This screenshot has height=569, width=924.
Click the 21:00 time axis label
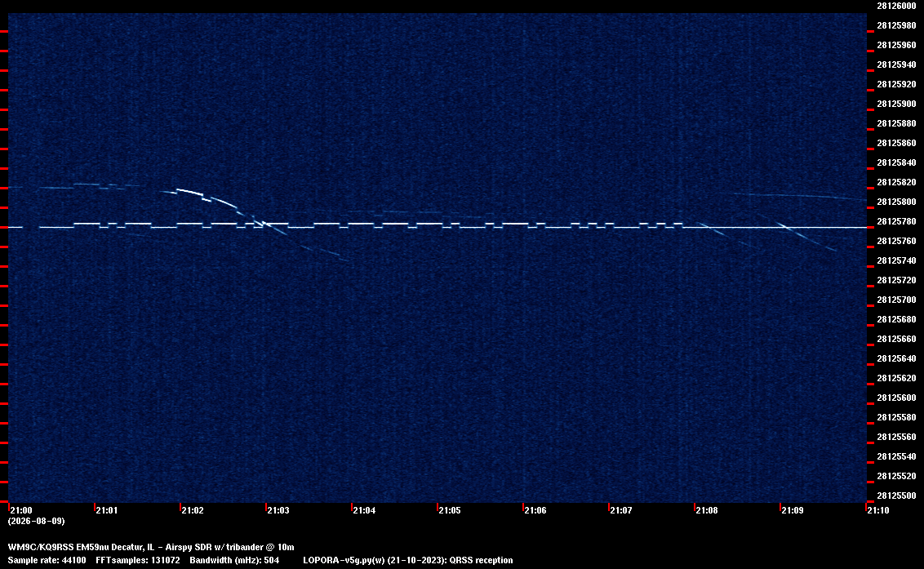21,510
